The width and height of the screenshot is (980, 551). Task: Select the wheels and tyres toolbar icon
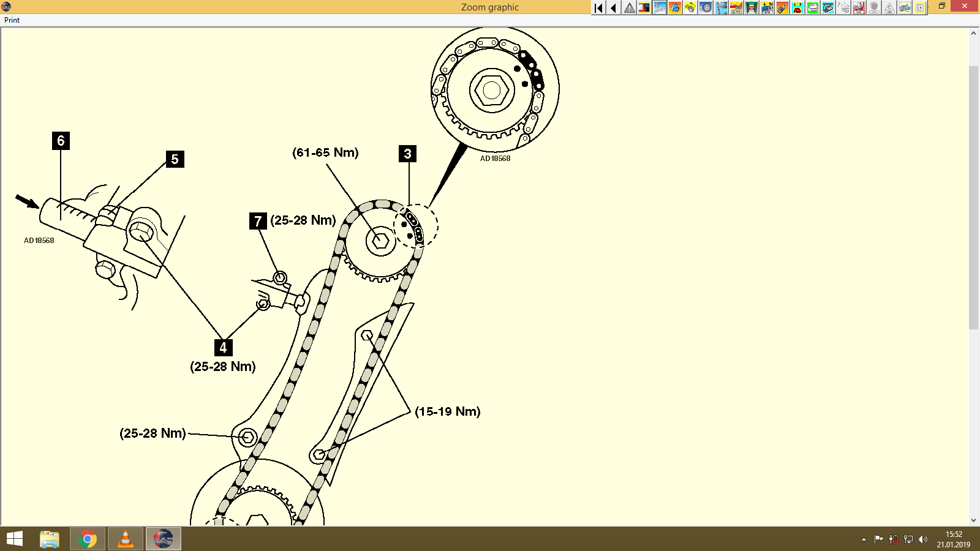[x=706, y=8]
